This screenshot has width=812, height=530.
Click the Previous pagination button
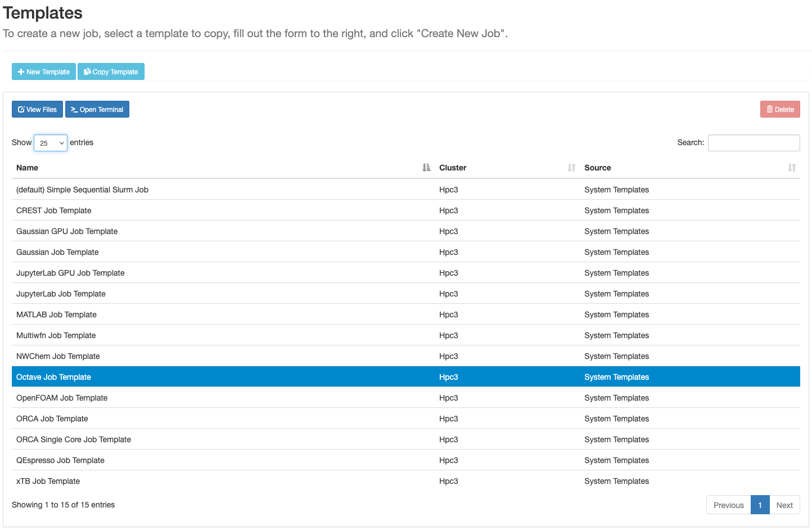click(x=728, y=505)
